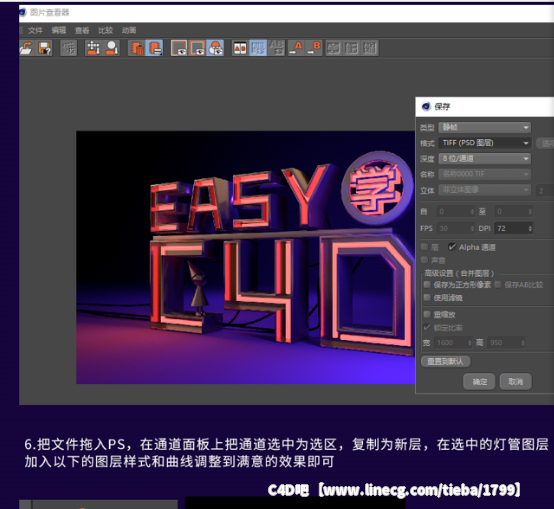Open the 格式 dropdown showing TIFF (PSD 图层)
The height and width of the screenshot is (509, 554).
(x=484, y=143)
